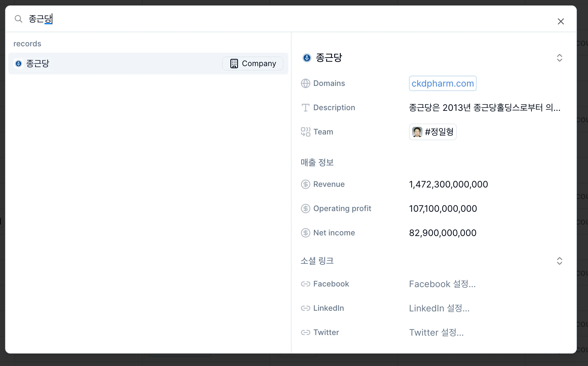
Task: Click the Facebook field label
Action: coord(331,284)
